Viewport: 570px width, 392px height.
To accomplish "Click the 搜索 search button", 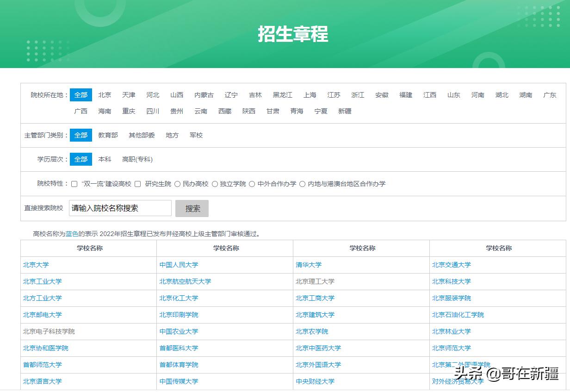I will coord(192,208).
